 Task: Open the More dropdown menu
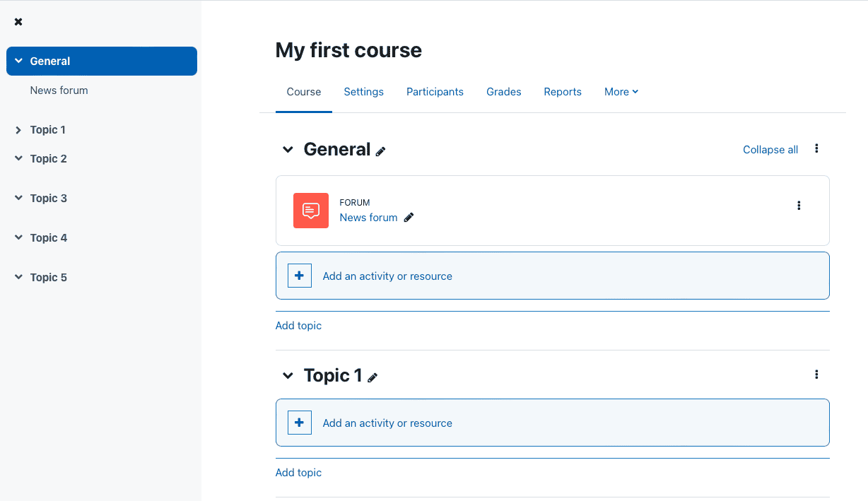621,92
